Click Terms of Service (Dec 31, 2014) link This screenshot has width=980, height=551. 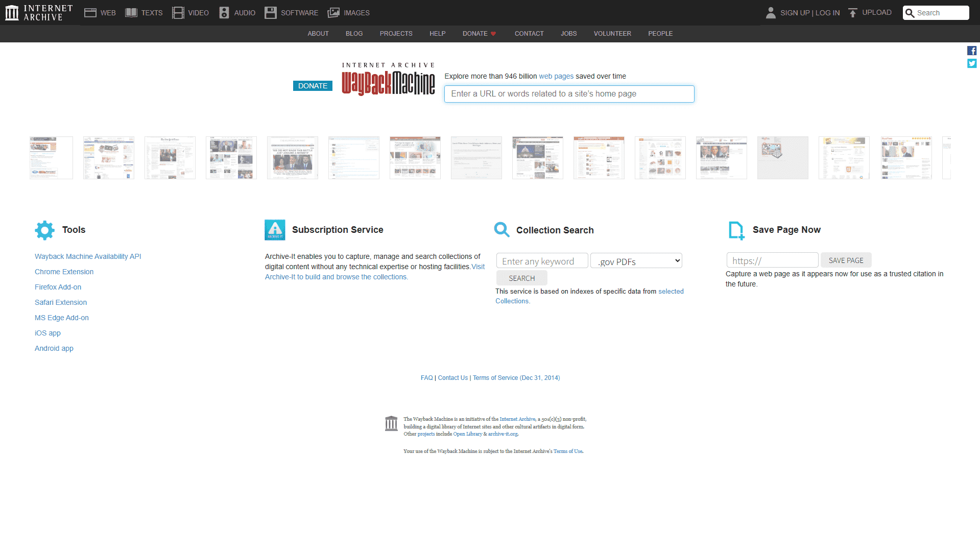pyautogui.click(x=516, y=378)
